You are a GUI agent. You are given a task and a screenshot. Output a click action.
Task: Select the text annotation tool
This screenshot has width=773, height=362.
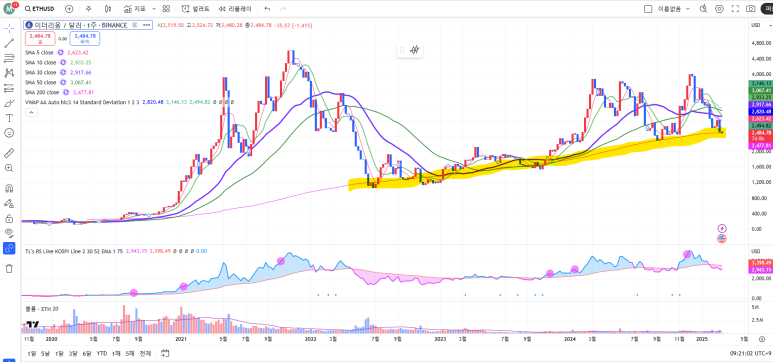(9, 118)
